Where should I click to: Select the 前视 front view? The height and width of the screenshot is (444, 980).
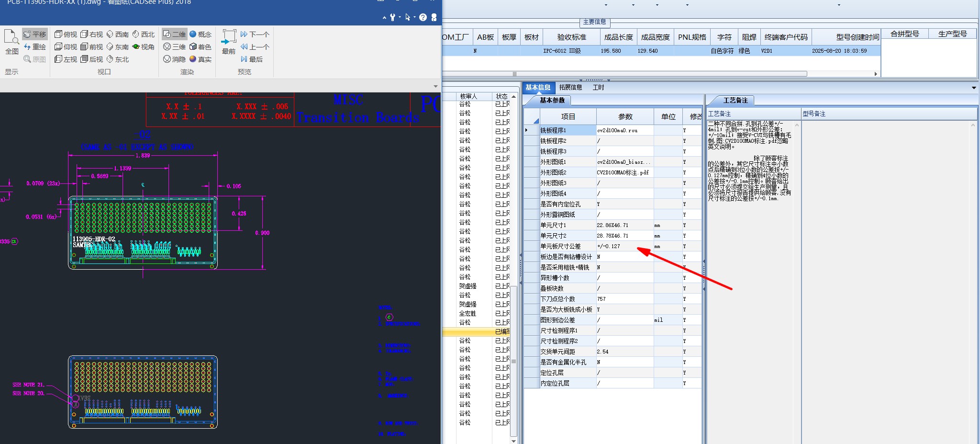pos(91,47)
